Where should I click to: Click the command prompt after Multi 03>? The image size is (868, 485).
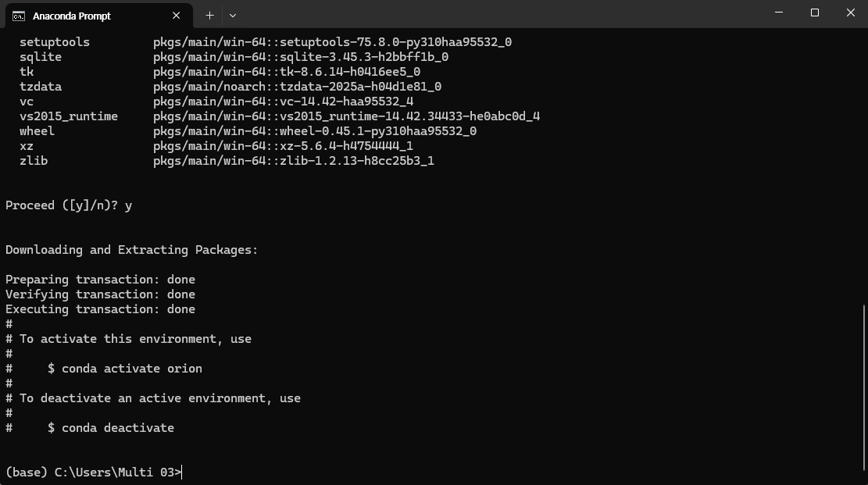[182, 473]
